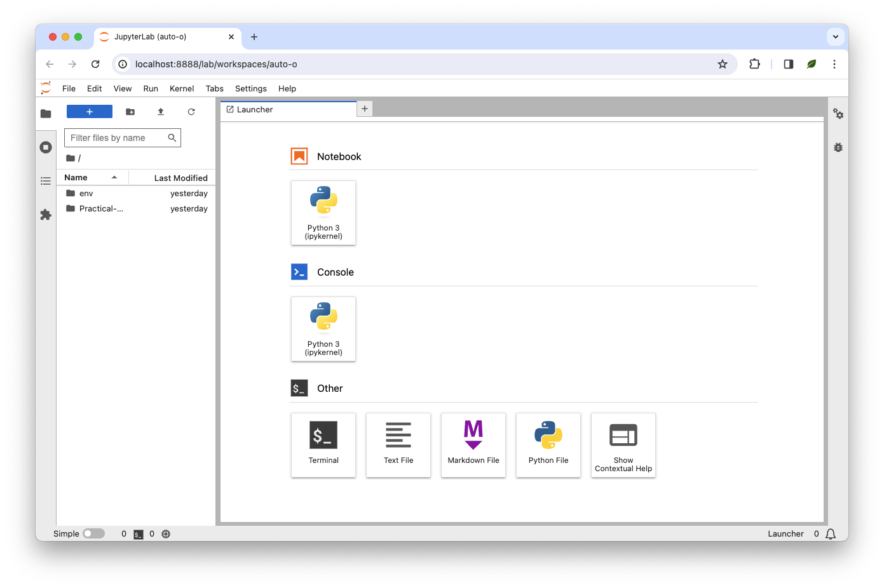Open the Property Inspector gears icon
Screen dimensions: 884x588
(x=838, y=114)
